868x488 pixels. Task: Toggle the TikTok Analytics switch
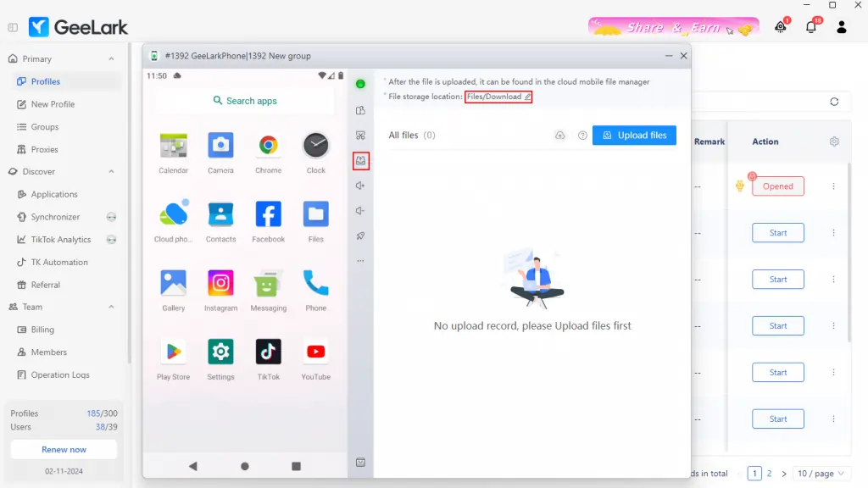click(x=110, y=240)
